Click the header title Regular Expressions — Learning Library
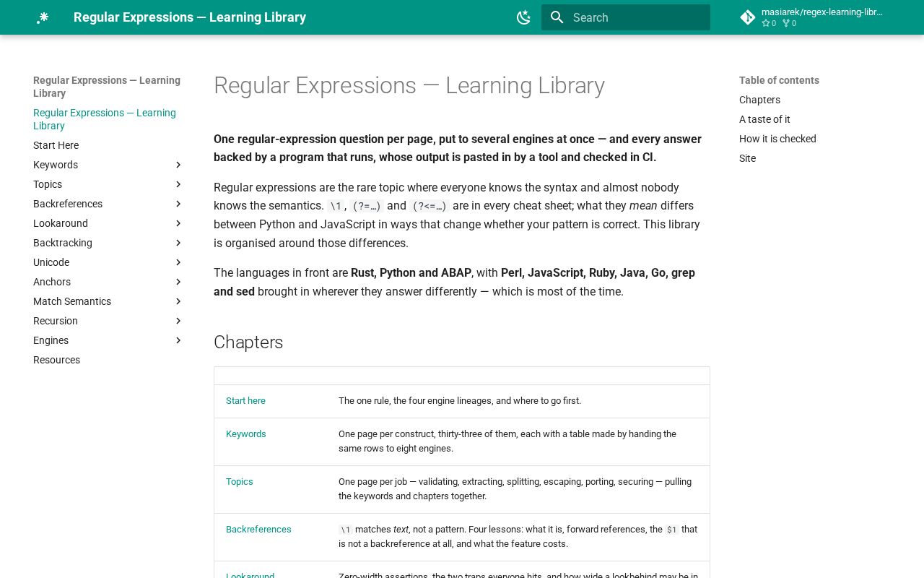 (190, 17)
